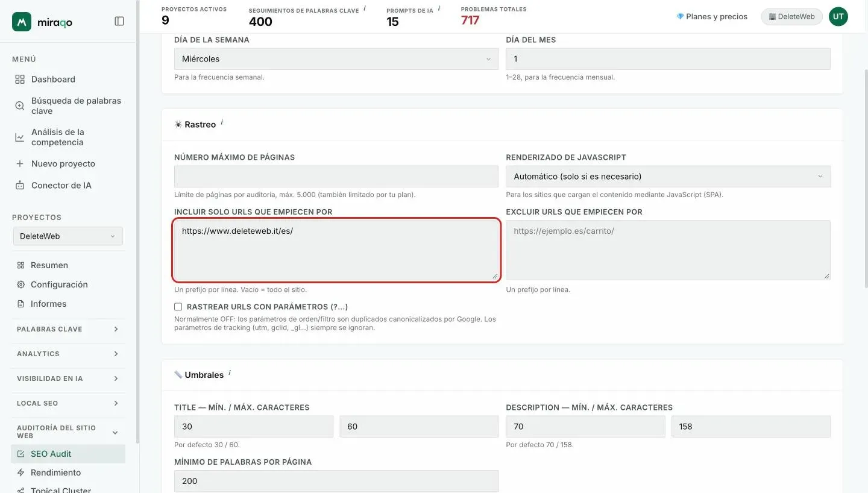The height and width of the screenshot is (493, 868).
Task: Expand the Palabras Clave section
Action: 68,329
